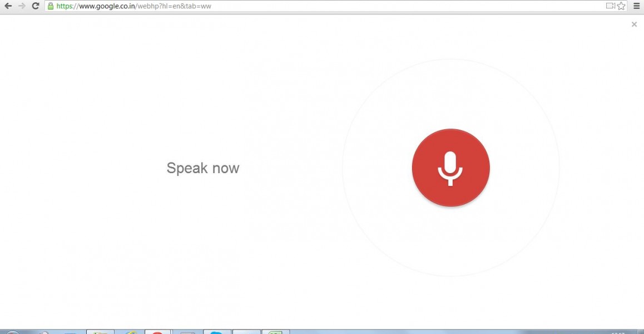Click the red microphone voice search button
The height and width of the screenshot is (334, 644).
[x=450, y=168]
